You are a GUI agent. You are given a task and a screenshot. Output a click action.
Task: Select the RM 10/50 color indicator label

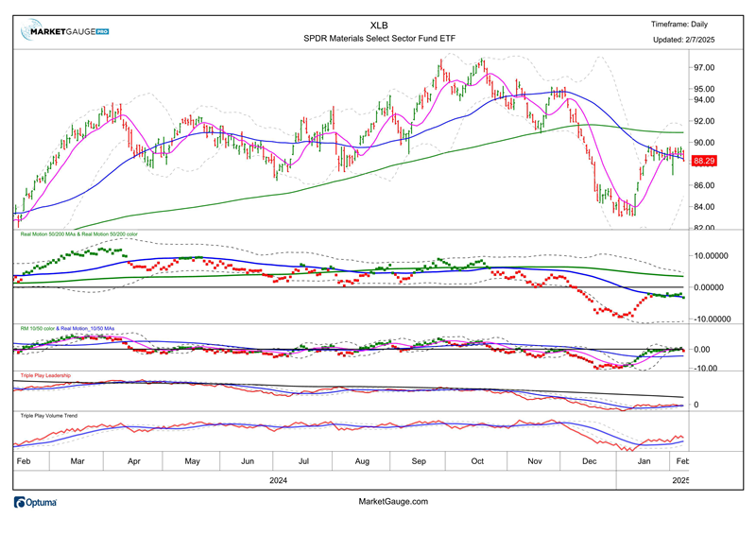[x=71, y=328]
